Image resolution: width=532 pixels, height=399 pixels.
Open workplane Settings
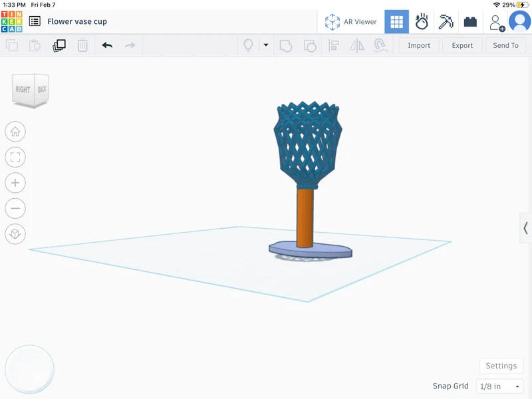pyautogui.click(x=501, y=366)
